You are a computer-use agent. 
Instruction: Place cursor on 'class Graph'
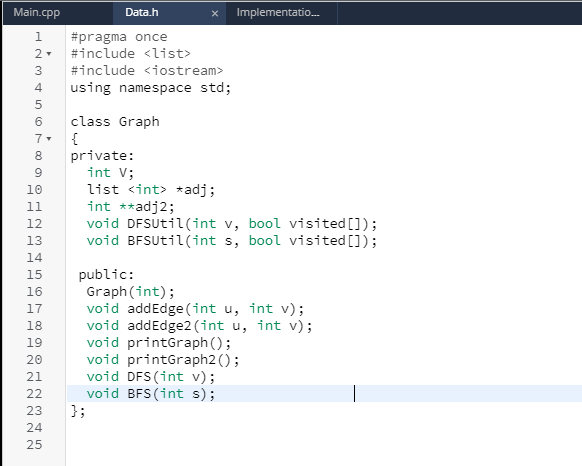(115, 122)
